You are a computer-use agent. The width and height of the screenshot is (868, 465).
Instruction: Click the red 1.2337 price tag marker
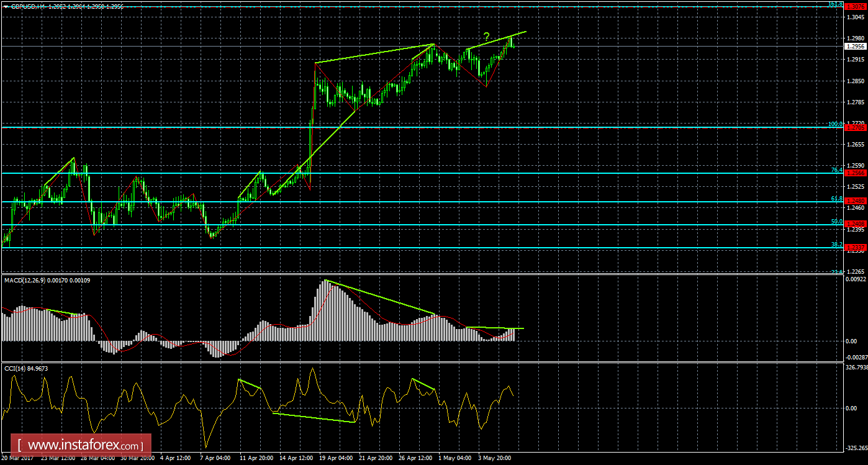pyautogui.click(x=854, y=247)
